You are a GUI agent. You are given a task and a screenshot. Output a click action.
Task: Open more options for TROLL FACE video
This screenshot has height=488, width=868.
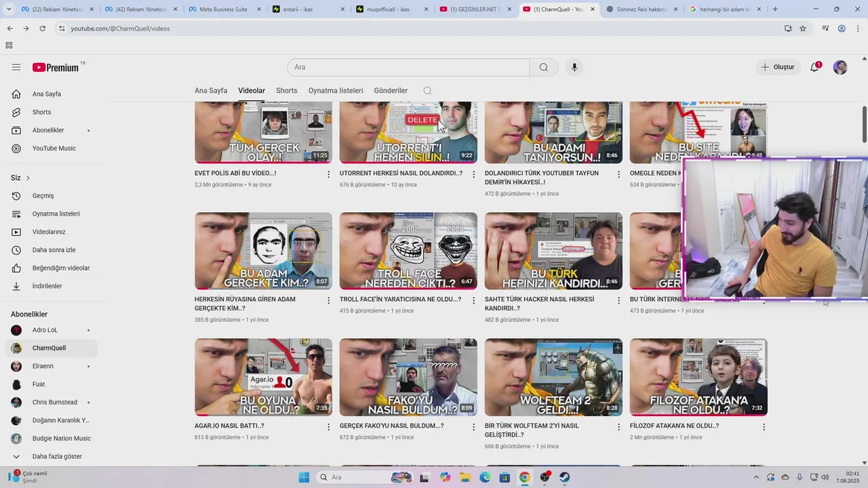pyautogui.click(x=473, y=300)
